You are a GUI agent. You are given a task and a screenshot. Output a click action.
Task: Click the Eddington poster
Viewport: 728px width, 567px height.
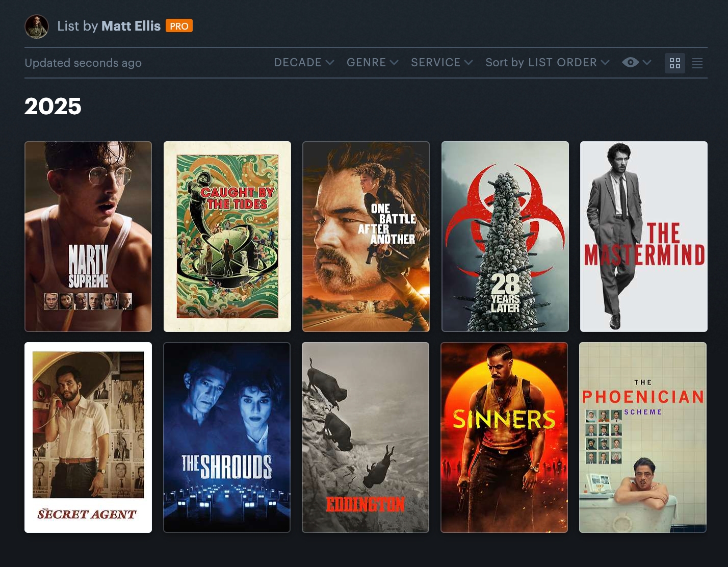tap(366, 437)
